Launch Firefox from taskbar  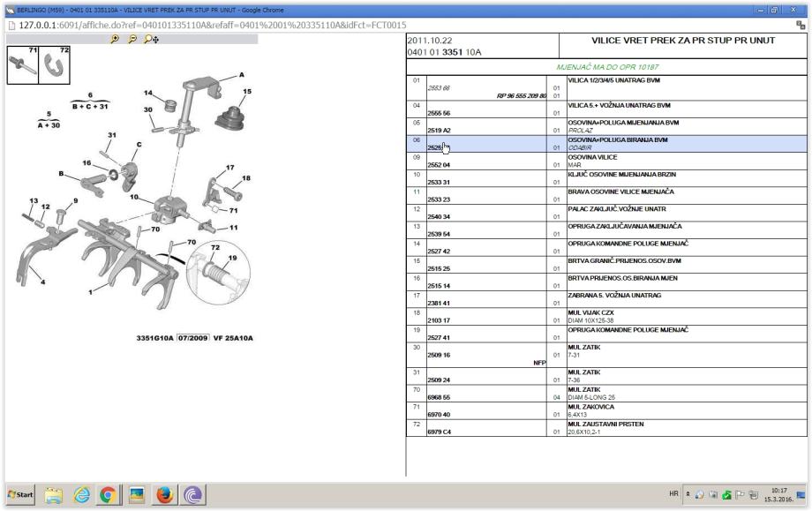[165, 495]
